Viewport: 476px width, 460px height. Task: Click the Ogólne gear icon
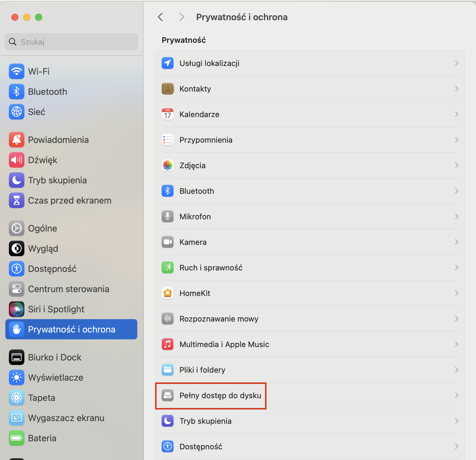click(17, 228)
